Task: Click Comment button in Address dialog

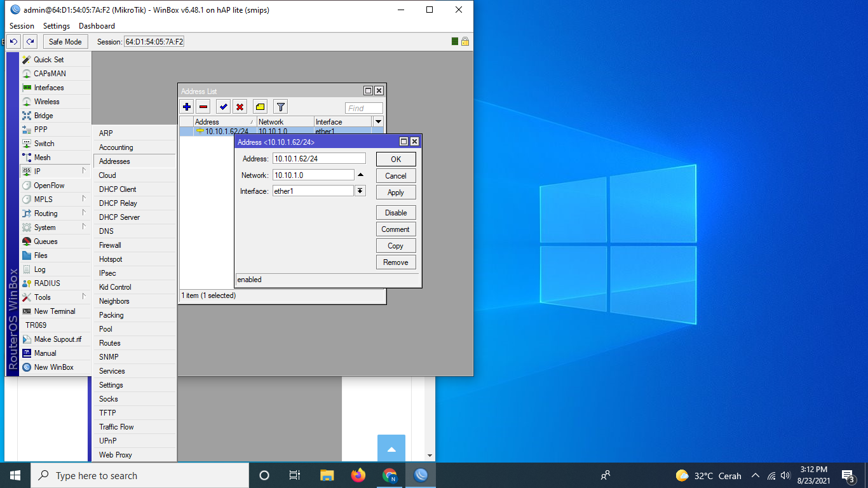Action: tap(396, 229)
